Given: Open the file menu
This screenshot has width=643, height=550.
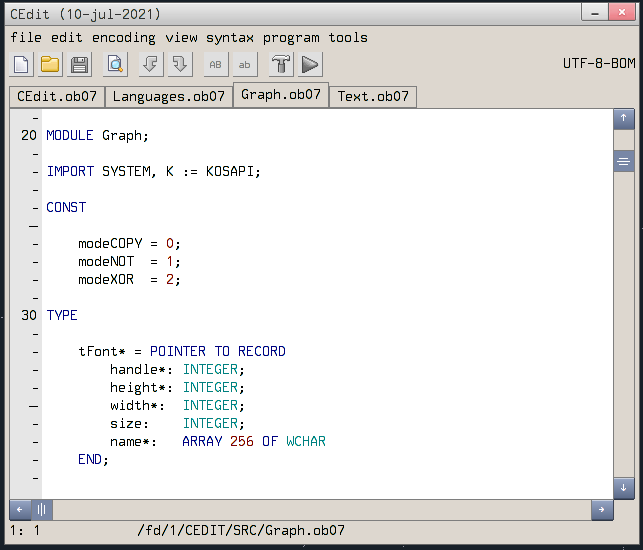Looking at the screenshot, I should pos(26,38).
